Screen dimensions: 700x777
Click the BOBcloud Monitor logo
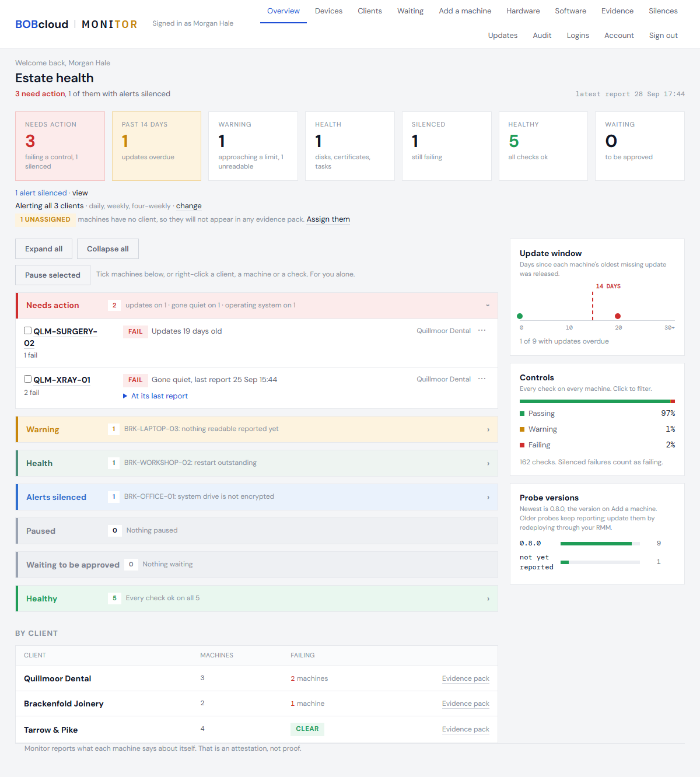[x=76, y=24]
